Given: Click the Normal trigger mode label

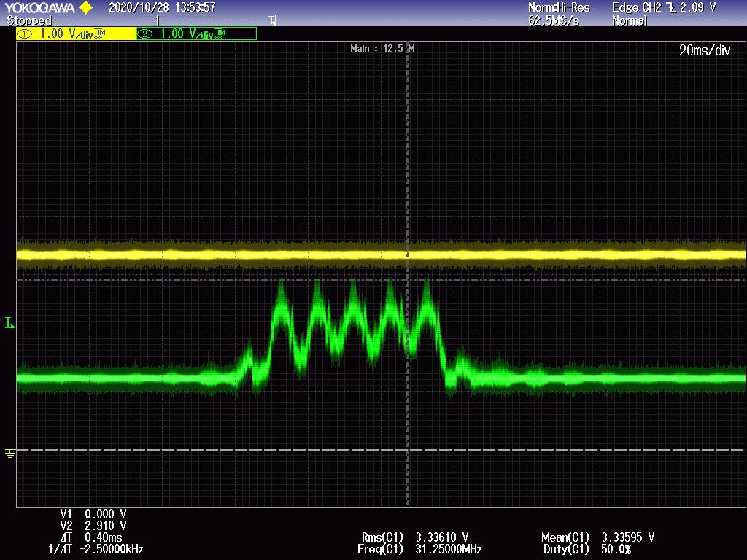Looking at the screenshot, I should coord(630,21).
